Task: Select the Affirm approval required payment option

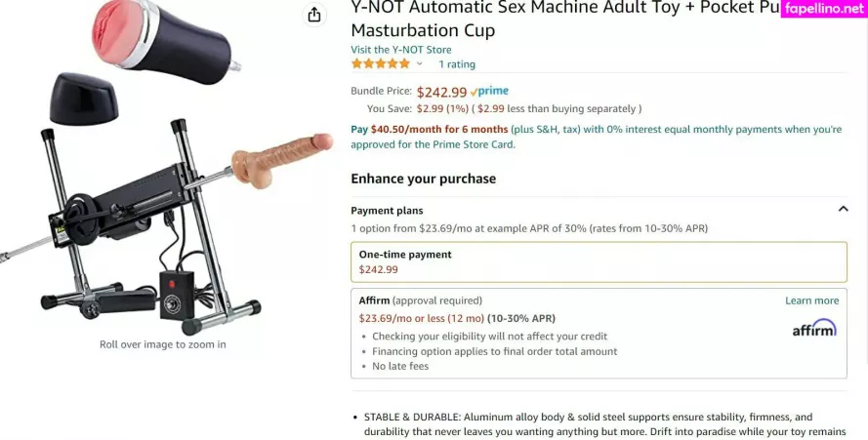Action: [x=599, y=334]
